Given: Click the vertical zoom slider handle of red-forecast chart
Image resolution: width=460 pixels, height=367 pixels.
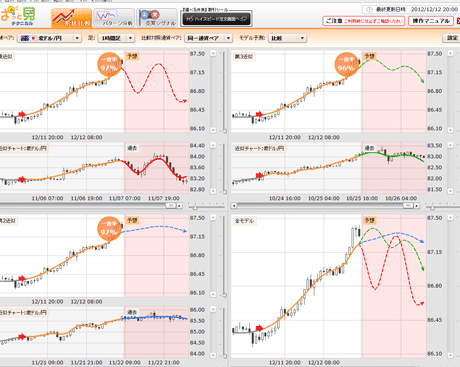Looking at the screenshot, I should click(x=225, y=131).
